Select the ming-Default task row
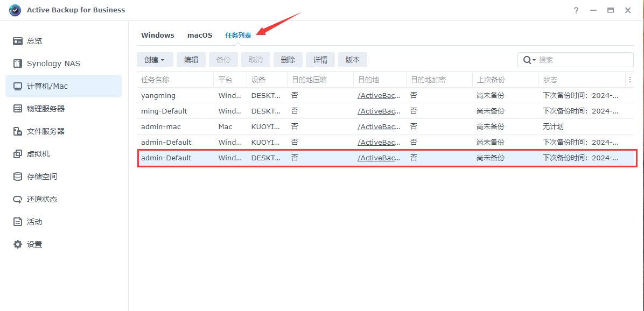Screen dimensions: 644x311 (385, 111)
